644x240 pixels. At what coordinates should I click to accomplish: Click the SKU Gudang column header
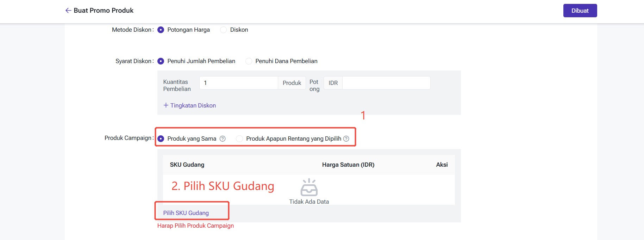click(x=187, y=165)
